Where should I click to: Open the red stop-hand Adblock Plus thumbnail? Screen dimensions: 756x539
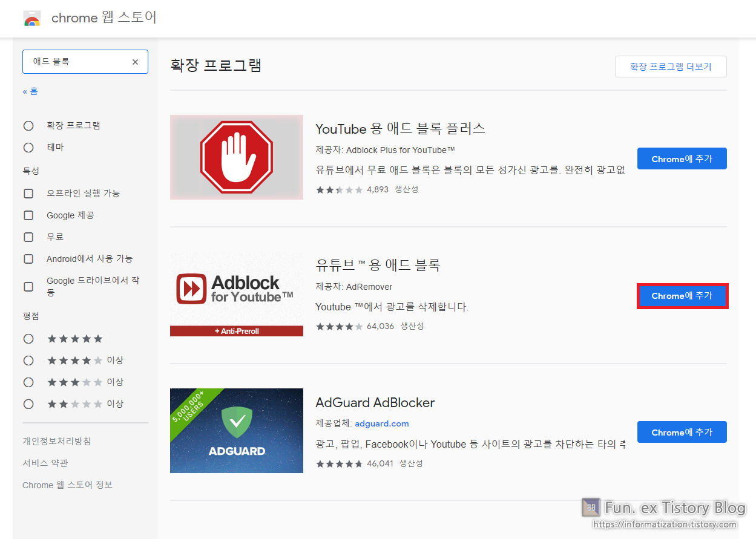237,157
